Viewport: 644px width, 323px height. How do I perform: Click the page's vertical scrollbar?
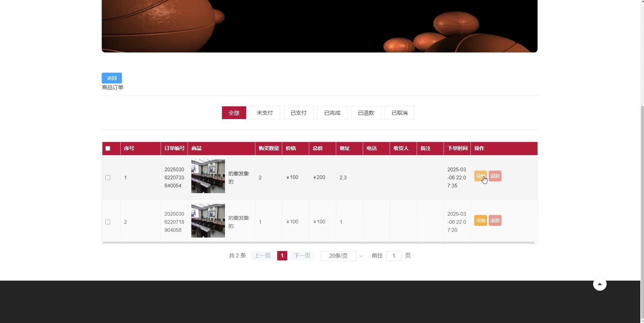click(x=642, y=212)
